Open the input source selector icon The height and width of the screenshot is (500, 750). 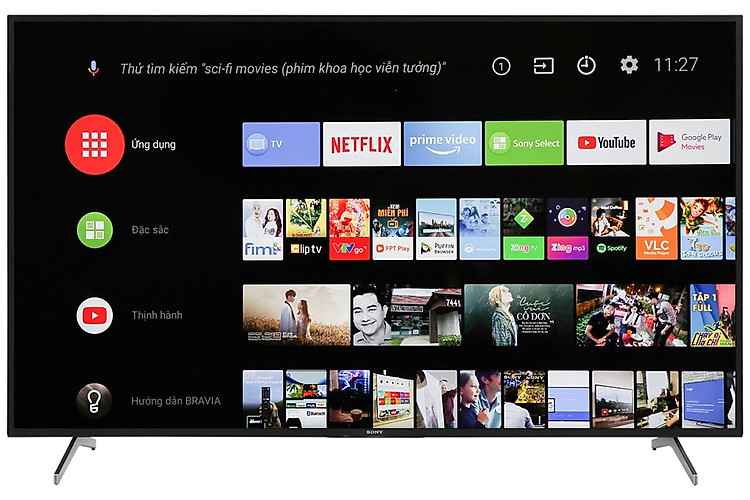coord(543,66)
